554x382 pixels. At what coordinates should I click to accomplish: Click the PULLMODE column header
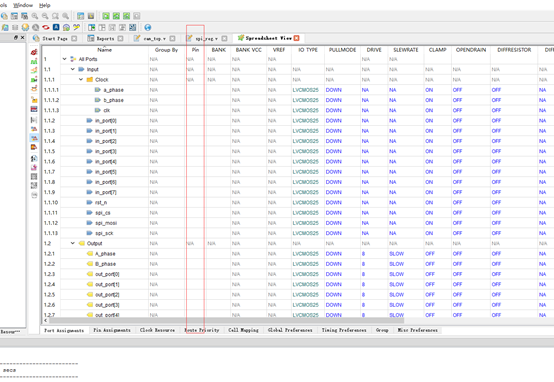342,50
